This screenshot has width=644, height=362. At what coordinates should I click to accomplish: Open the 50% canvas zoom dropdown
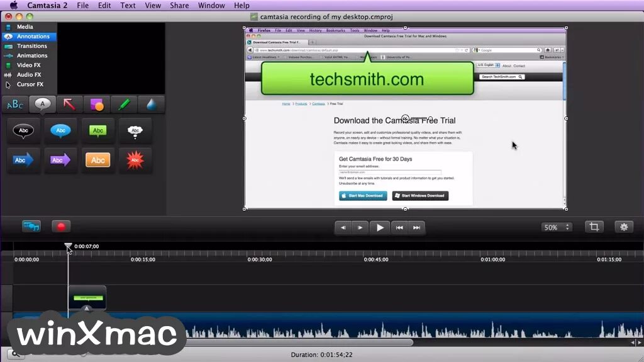point(557,227)
